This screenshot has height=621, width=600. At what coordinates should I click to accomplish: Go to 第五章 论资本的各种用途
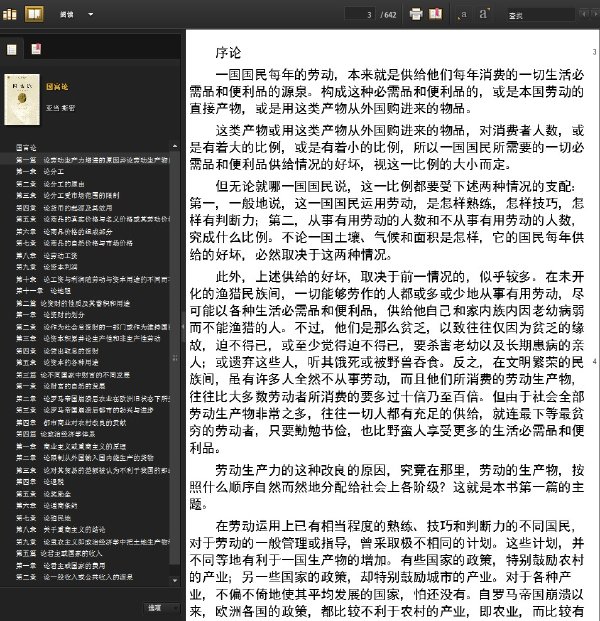pyautogui.click(x=57, y=362)
